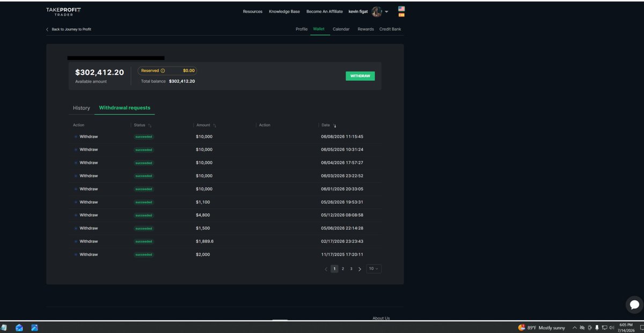The width and height of the screenshot is (644, 333).
Task: Click date 06/01/2026 20:33:05
Action: coord(342,189)
